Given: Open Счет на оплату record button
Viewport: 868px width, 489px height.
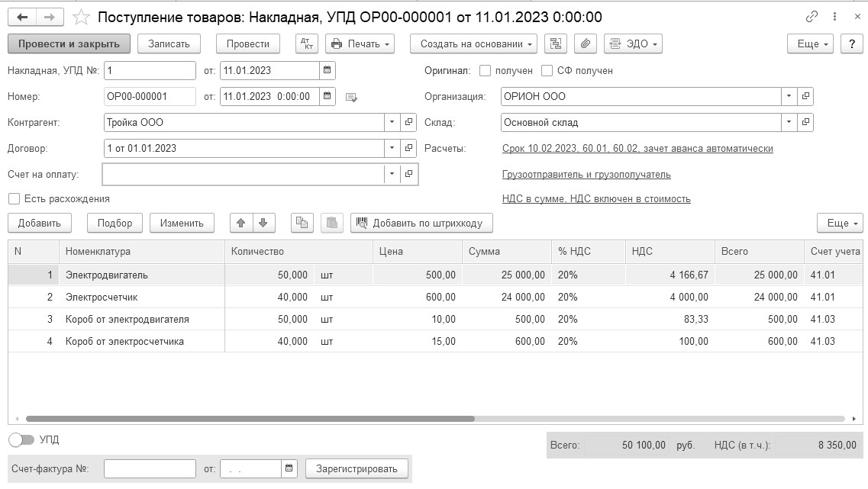Looking at the screenshot, I should (x=408, y=174).
